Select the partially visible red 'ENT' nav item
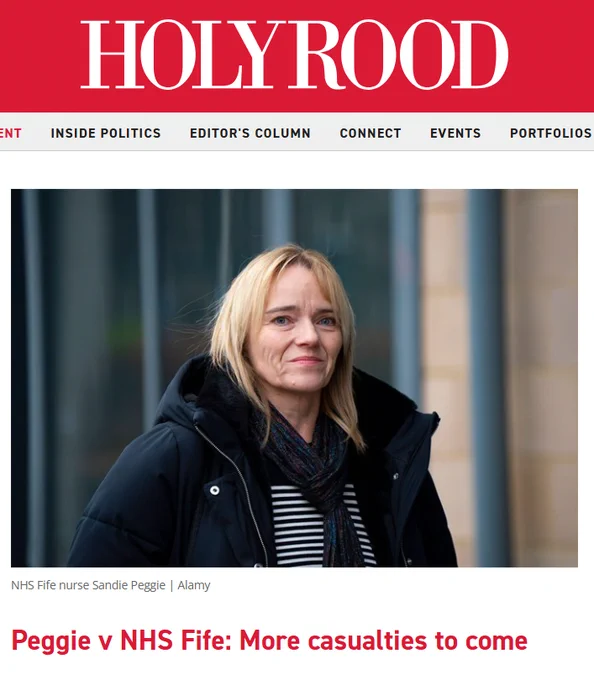This screenshot has height=680, width=594. click(10, 133)
